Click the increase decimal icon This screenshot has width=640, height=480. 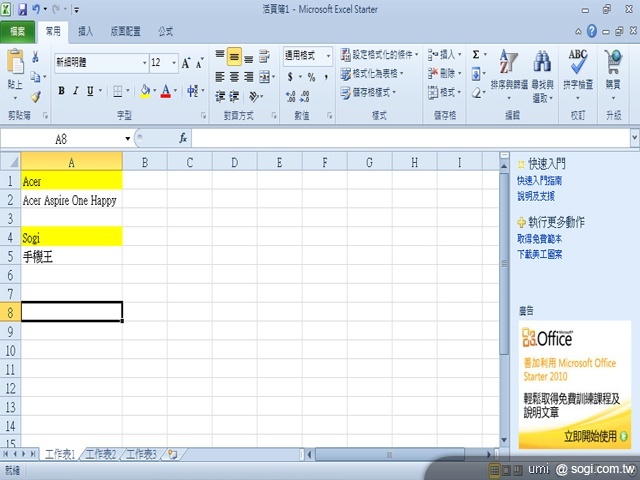[291, 97]
